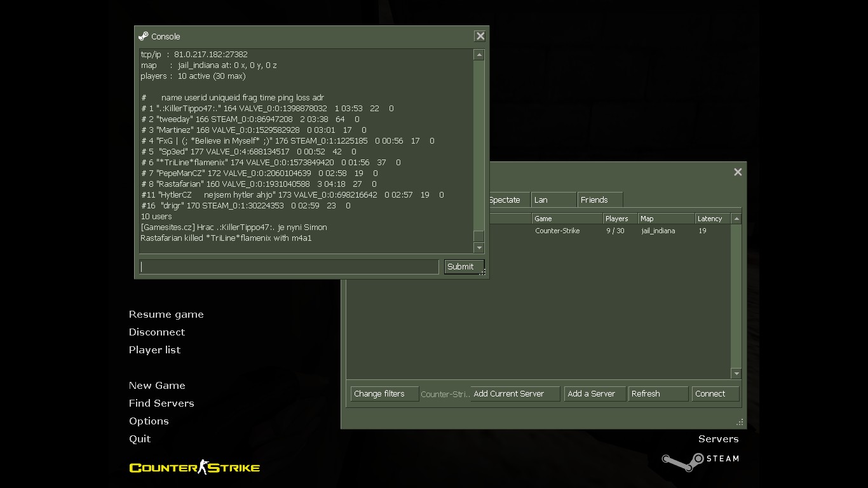This screenshot has width=868, height=488.
Task: Submit the console command
Action: coord(465,267)
